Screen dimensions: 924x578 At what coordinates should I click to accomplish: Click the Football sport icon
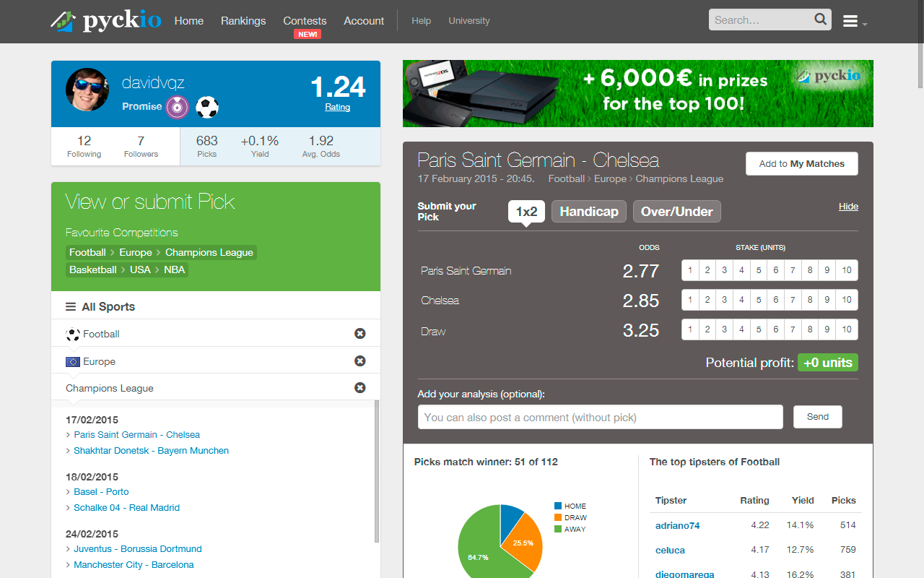coord(73,335)
